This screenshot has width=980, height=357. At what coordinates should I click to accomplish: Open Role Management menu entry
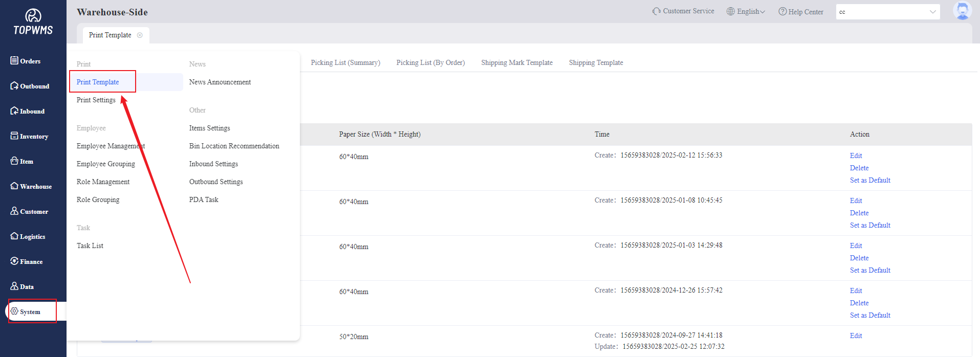click(x=103, y=182)
